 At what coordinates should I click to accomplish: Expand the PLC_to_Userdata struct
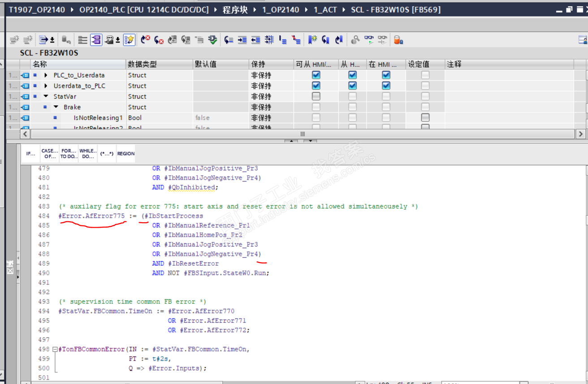(46, 75)
